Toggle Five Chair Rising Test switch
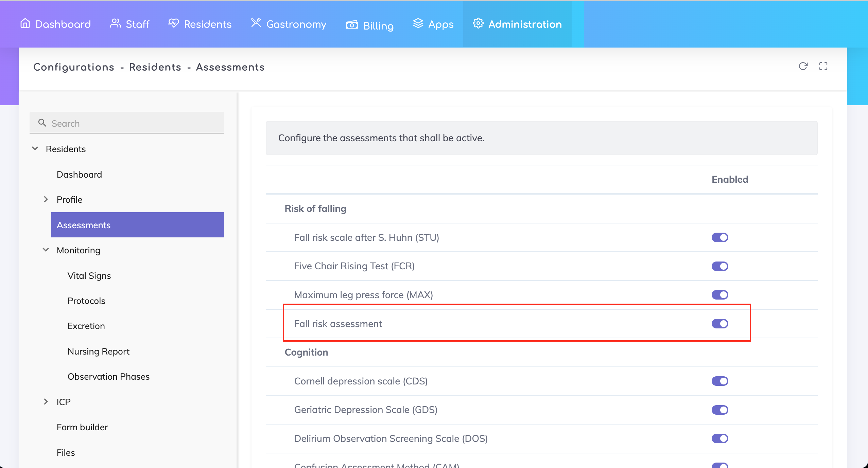 coord(720,266)
